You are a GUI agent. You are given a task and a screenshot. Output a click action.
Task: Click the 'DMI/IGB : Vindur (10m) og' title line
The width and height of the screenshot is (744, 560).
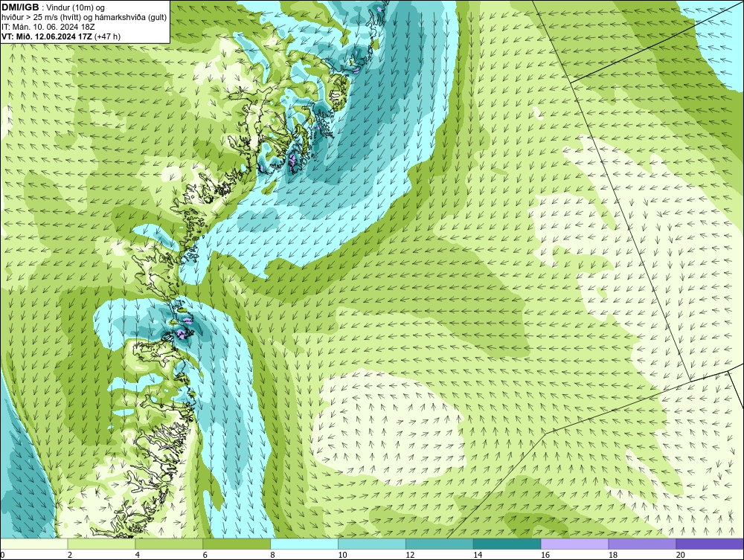[x=53, y=7]
